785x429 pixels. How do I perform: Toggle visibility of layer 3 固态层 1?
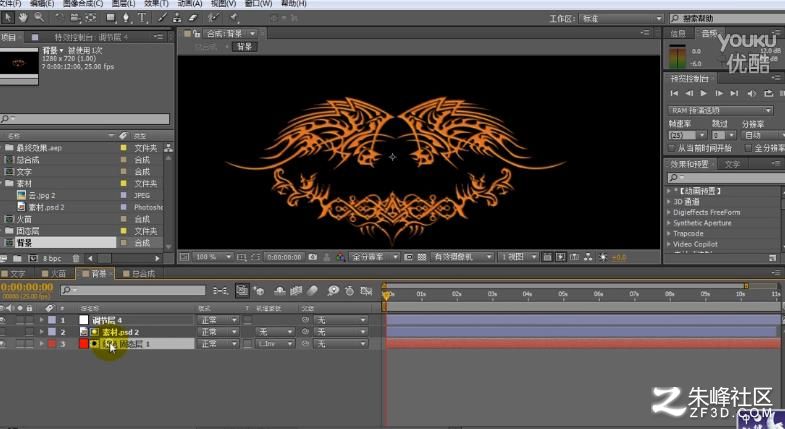coord(3,343)
